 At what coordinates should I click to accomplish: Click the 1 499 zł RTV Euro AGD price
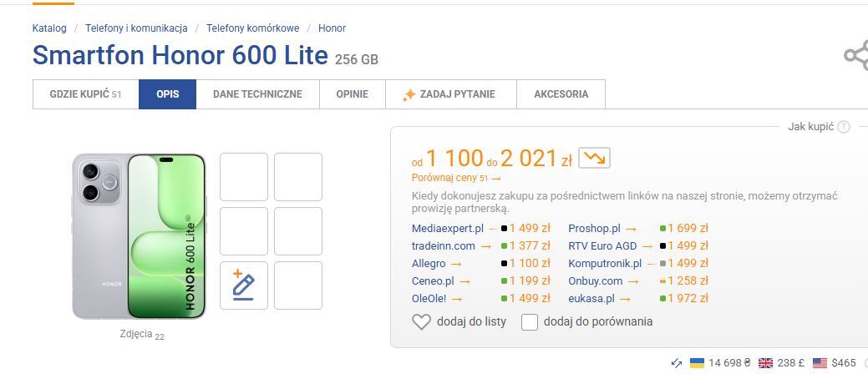[x=688, y=245]
